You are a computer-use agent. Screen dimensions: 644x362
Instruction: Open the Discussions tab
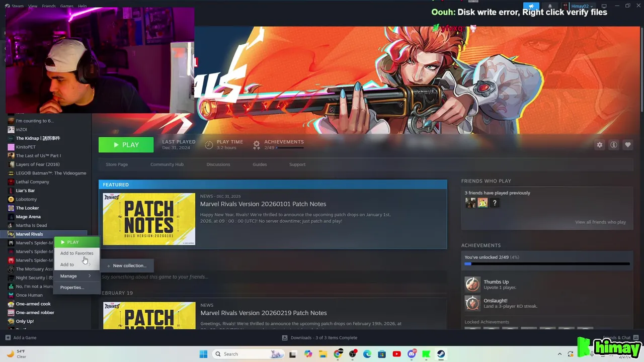218,164
